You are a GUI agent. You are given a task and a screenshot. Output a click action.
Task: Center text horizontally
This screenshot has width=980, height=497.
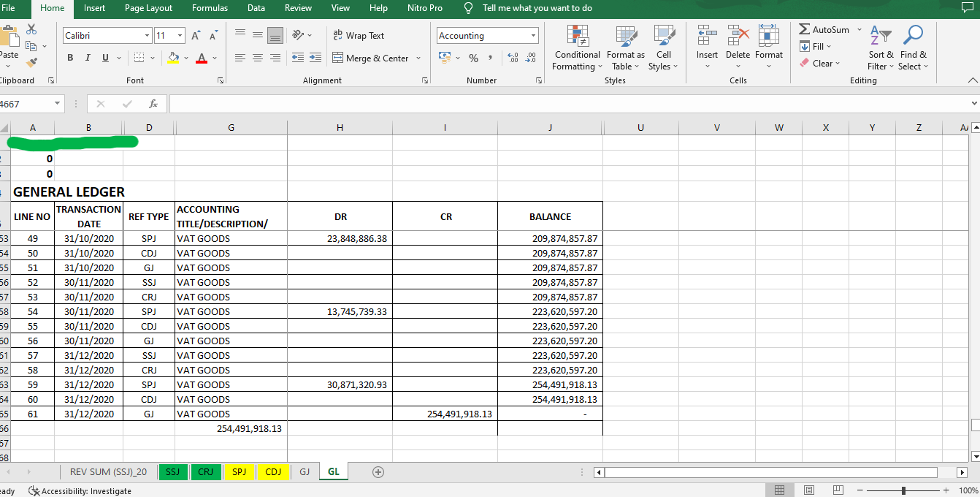click(x=258, y=58)
